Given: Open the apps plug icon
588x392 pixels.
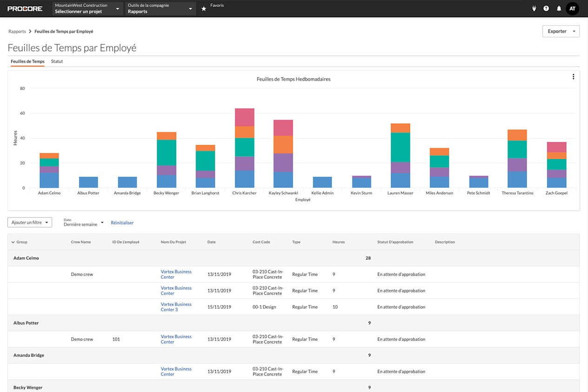Looking at the screenshot, I should click(534, 8).
